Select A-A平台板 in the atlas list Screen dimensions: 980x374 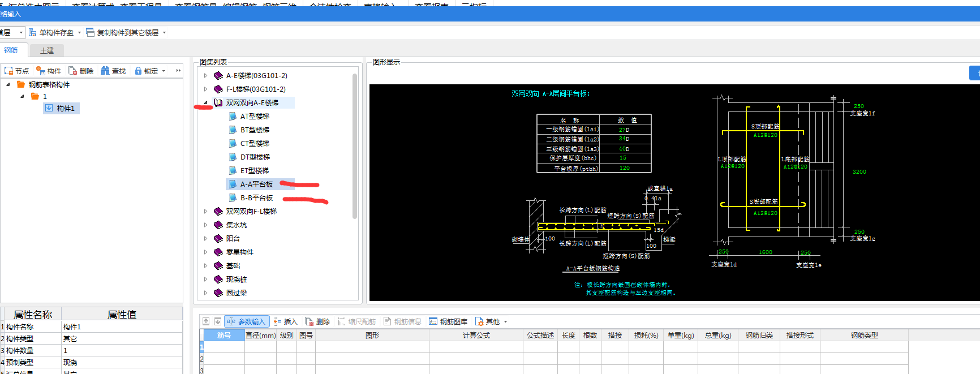click(x=256, y=184)
